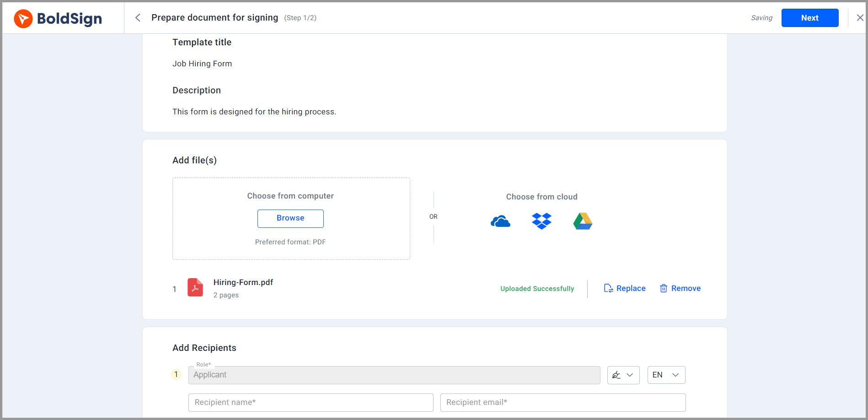Replace the uploaded Hiring-Form.pdf

[x=631, y=288]
